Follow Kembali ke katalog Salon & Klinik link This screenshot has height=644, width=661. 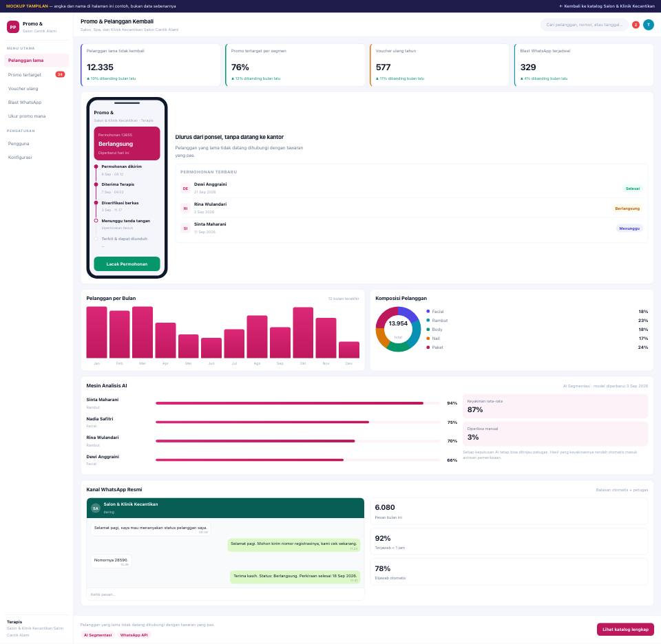pyautogui.click(x=607, y=6)
